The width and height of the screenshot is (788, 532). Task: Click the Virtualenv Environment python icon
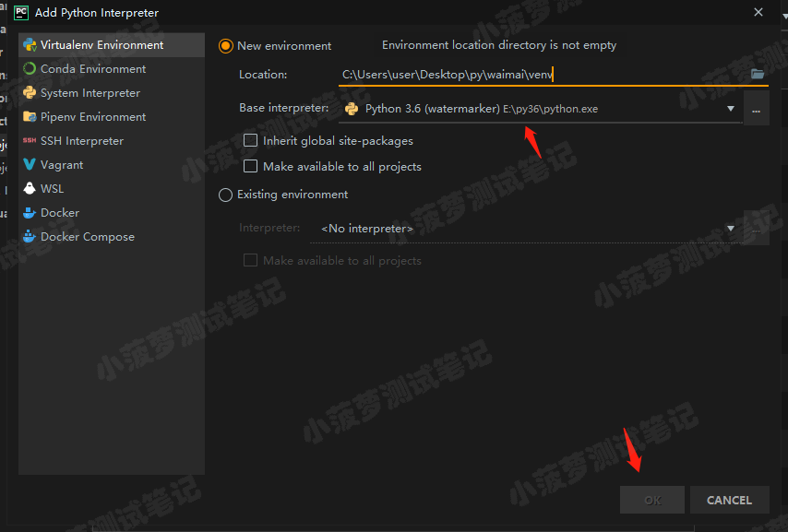30,45
